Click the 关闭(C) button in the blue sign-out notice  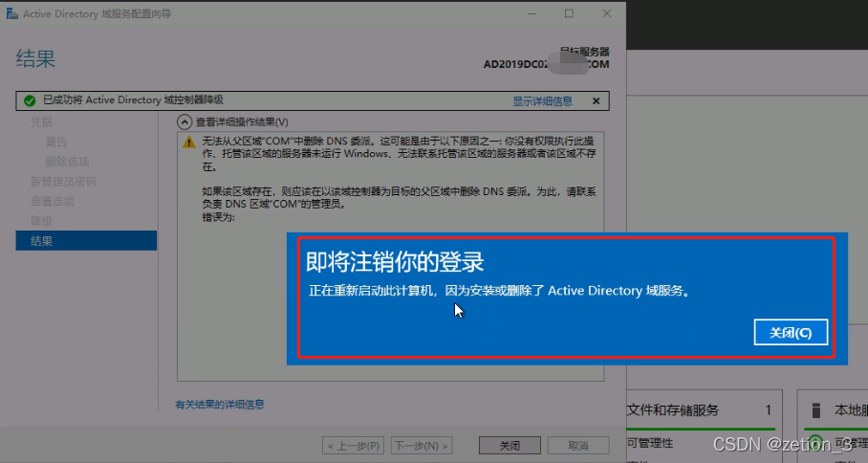[791, 332]
